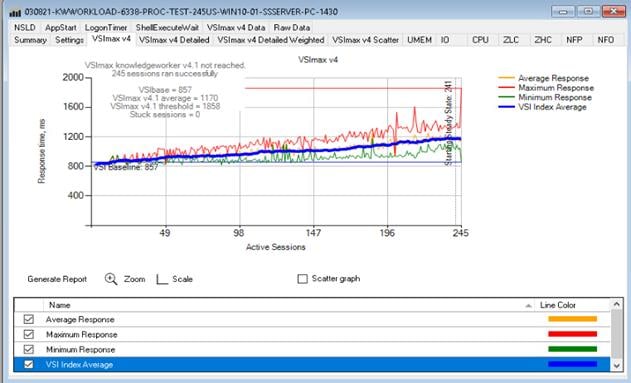
Task: Click the VSImax v4 chart title
Action: pos(318,60)
